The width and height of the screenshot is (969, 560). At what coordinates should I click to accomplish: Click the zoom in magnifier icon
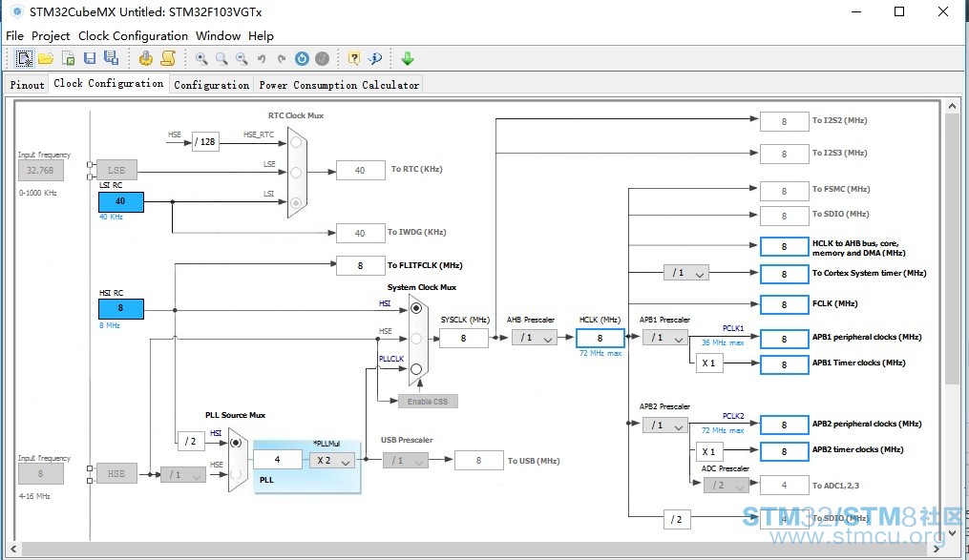(x=201, y=58)
